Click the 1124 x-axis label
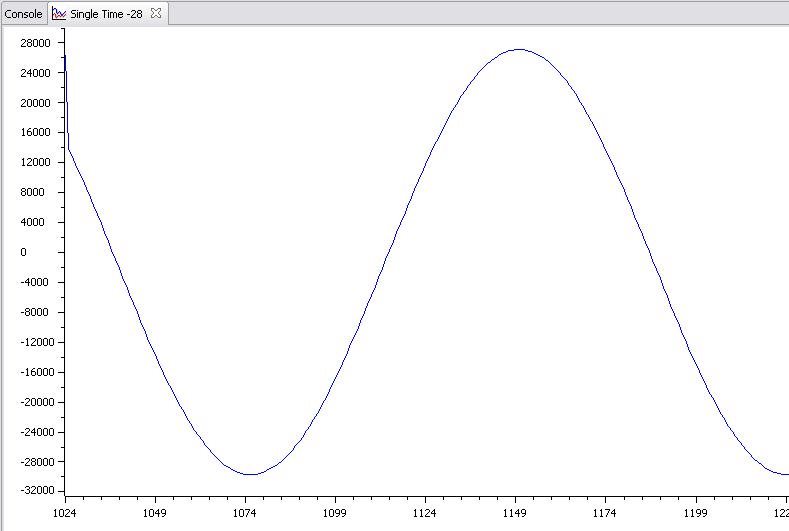Viewport: 789px width, 531px height. (425, 513)
